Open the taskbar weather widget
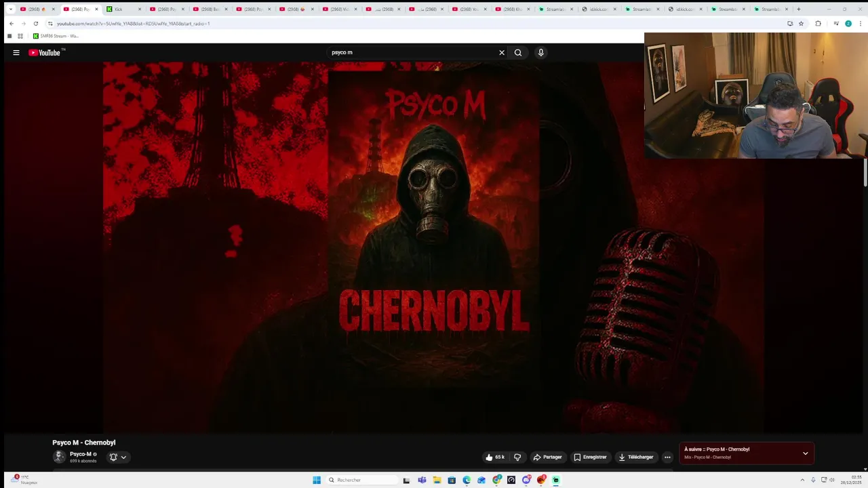The image size is (868, 488). (x=24, y=480)
